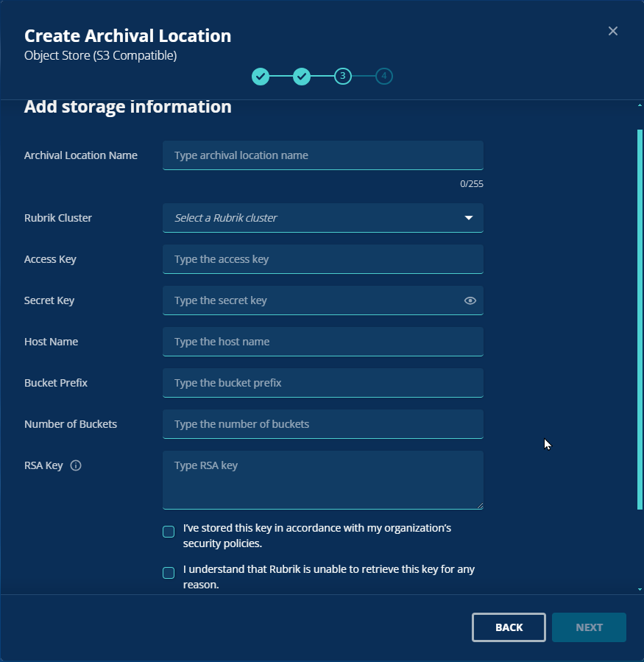Check Rubrik unable to retrieve key box
Image resolution: width=644 pixels, height=662 pixels.
(x=169, y=573)
